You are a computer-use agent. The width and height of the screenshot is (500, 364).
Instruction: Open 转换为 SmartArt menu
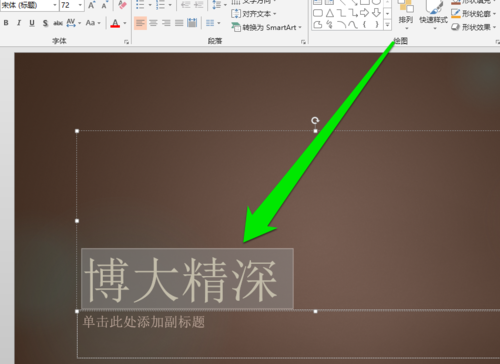267,27
